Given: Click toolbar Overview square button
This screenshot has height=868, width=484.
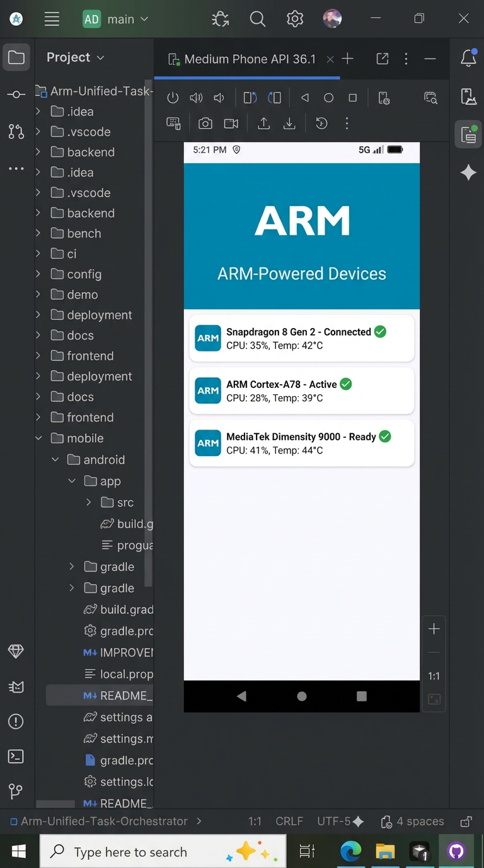Looking at the screenshot, I should pos(352,98).
